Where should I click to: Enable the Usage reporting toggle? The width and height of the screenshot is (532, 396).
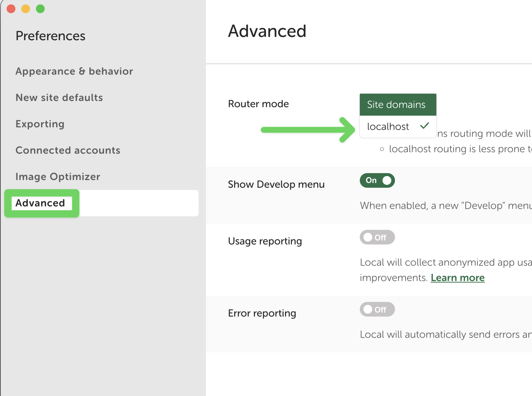tap(377, 237)
